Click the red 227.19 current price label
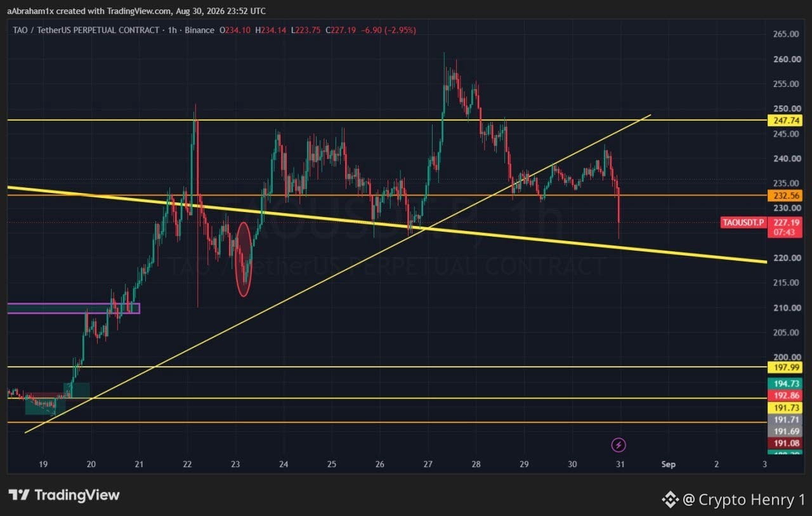Viewport: 812px width, 516px height. 785,222
